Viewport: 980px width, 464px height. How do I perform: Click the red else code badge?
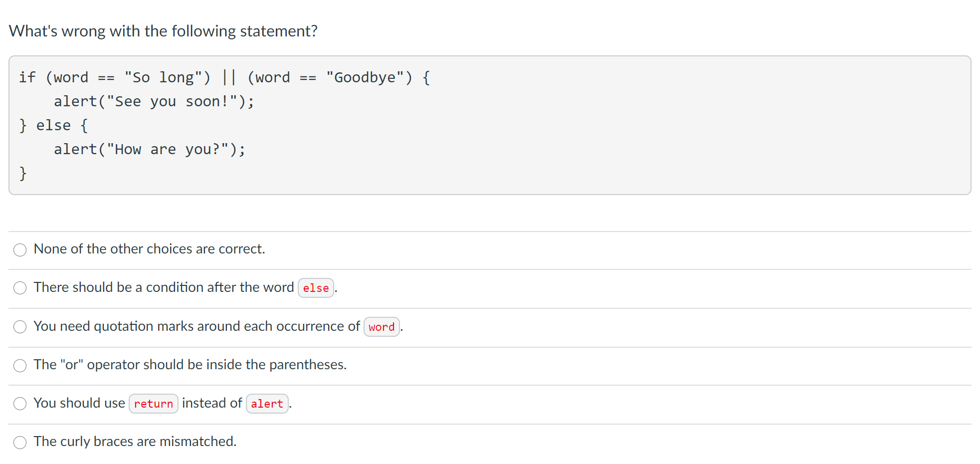[x=316, y=288]
